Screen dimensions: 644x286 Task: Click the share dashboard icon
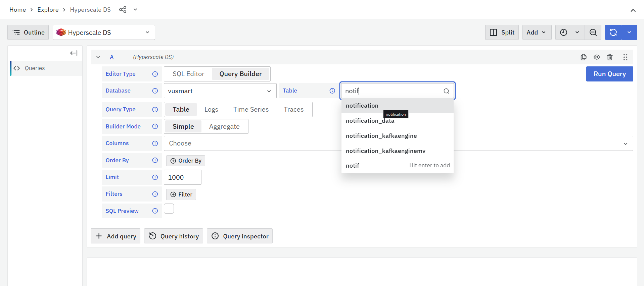point(123,10)
